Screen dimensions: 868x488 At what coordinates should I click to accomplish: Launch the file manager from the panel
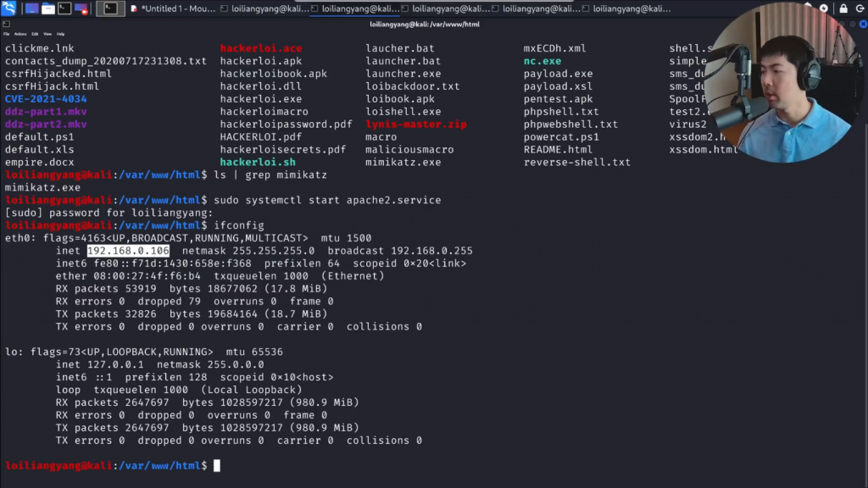(x=47, y=8)
